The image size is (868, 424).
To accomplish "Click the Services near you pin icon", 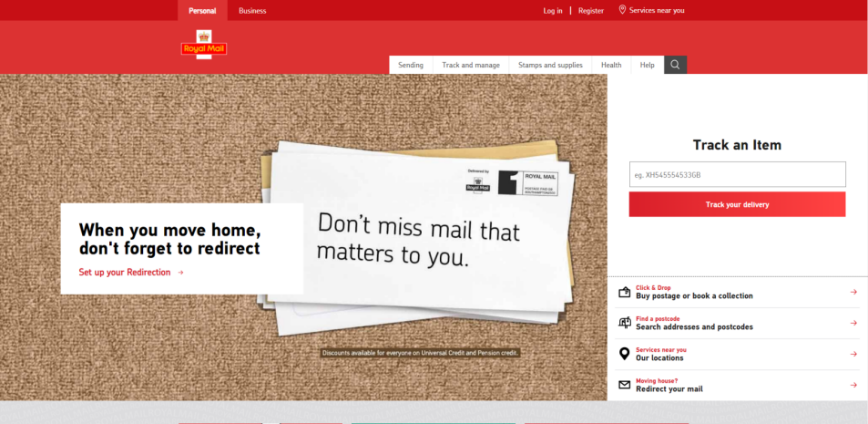I will coord(623,10).
